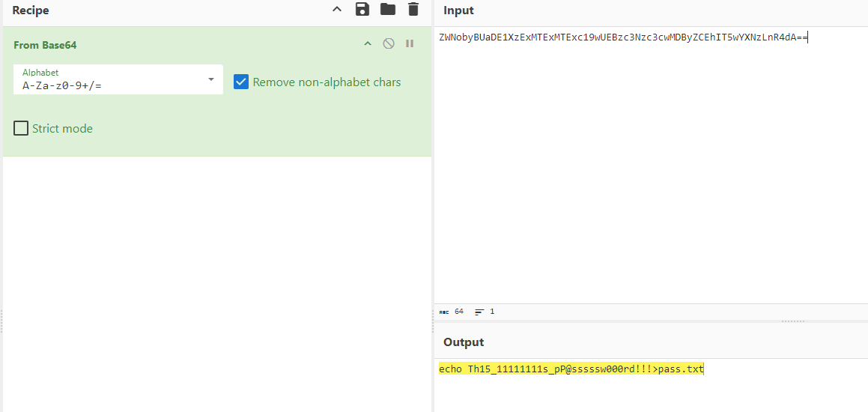Viewport: 868px width, 412px height.
Task: Enable the Strict mode checkbox
Action: point(21,129)
